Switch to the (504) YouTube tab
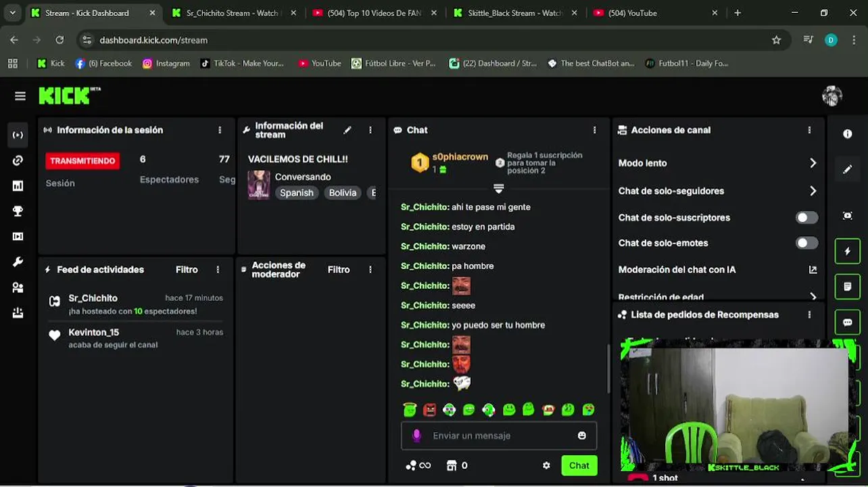Viewport: 868px width, 487px height. click(656, 13)
